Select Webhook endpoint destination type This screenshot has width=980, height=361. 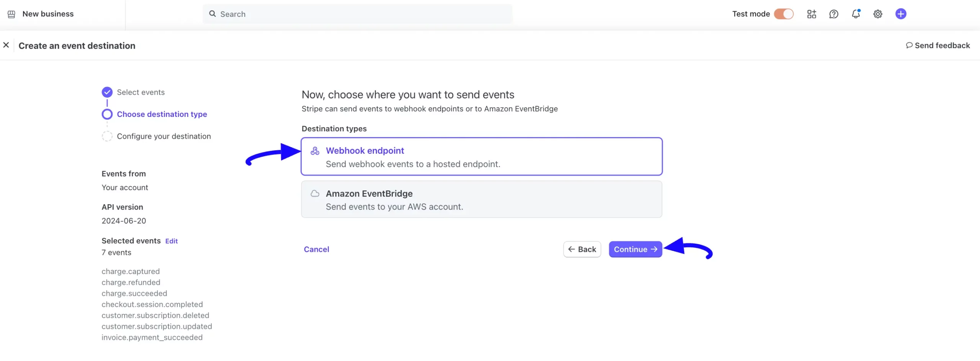coord(482,157)
